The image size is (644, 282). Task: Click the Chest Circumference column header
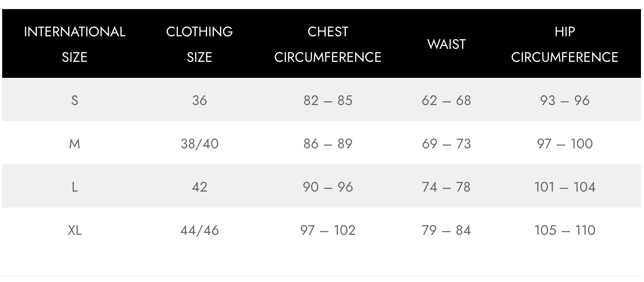(x=328, y=44)
